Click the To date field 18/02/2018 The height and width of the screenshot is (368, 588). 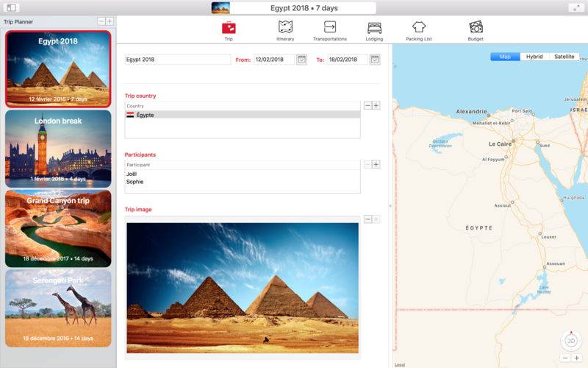click(348, 60)
